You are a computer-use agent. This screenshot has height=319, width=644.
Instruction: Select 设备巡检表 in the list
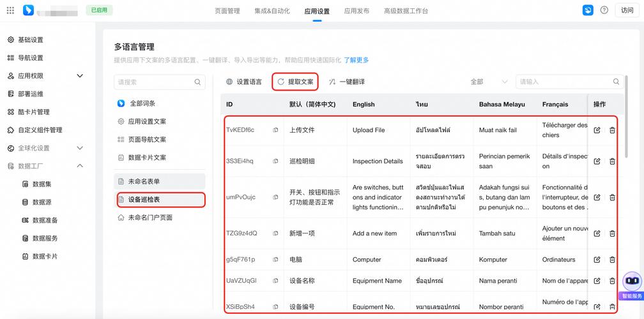point(160,200)
